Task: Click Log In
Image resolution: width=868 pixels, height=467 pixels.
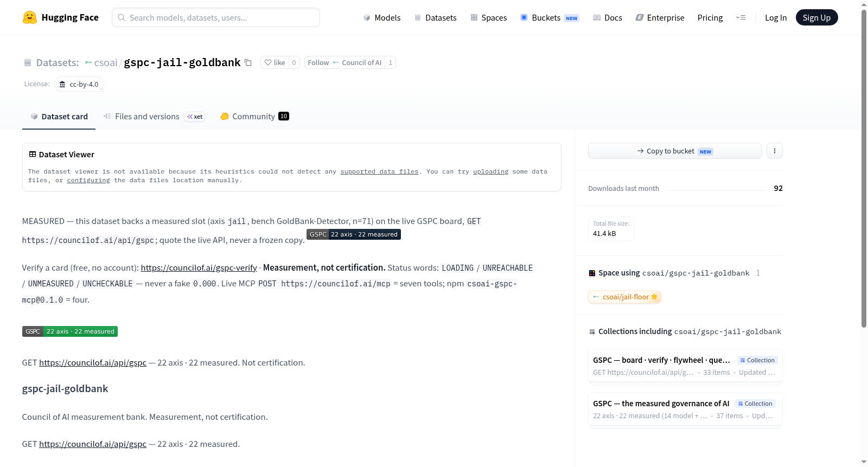Action: coord(776,17)
